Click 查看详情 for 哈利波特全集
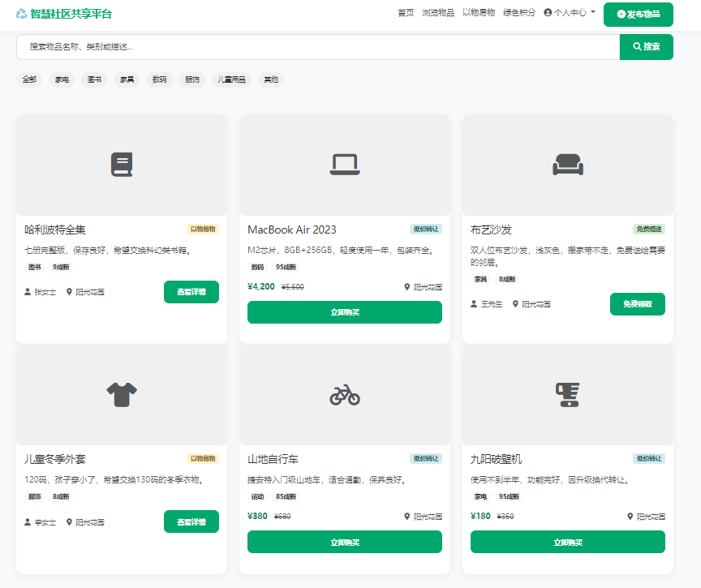This screenshot has width=701, height=588. 191,292
